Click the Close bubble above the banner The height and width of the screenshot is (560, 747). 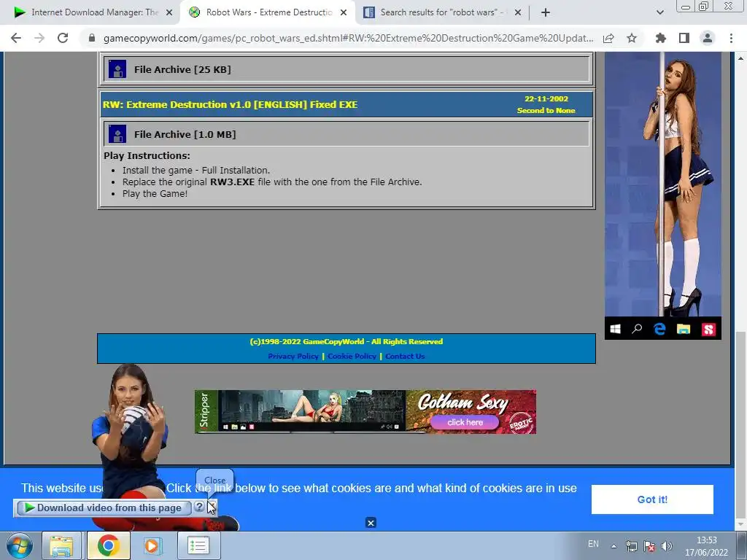click(215, 481)
